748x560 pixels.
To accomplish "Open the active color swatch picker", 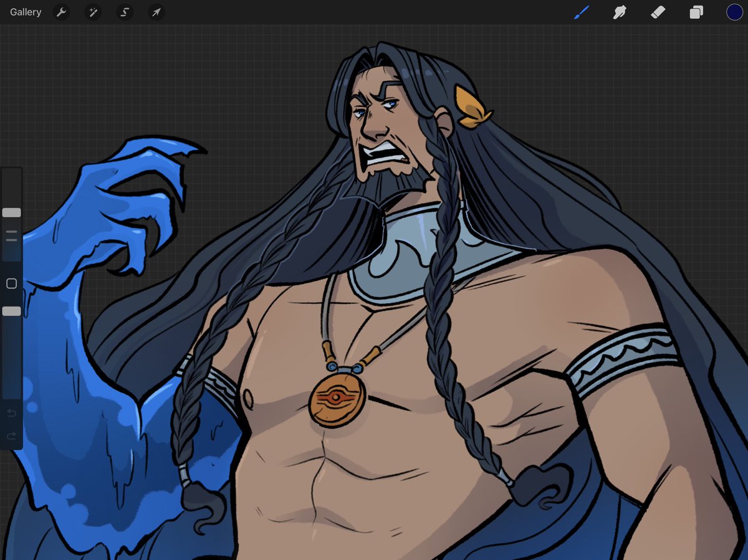I will (x=734, y=12).
